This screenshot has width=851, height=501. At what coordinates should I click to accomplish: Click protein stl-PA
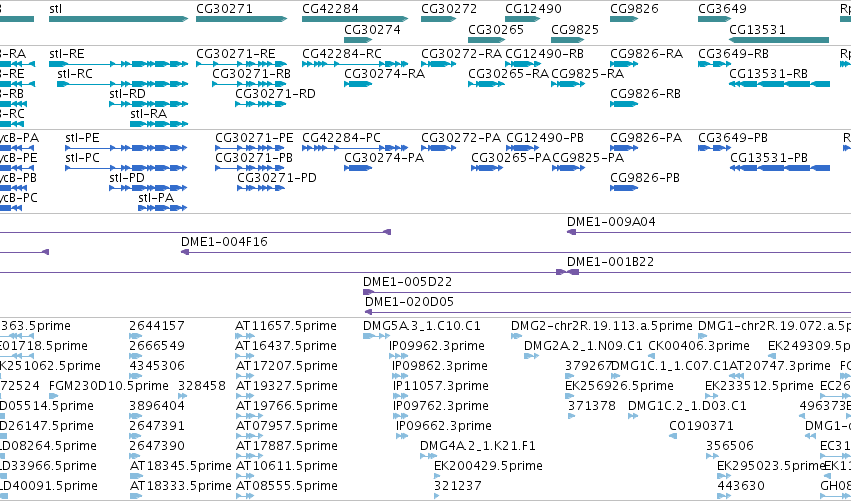click(162, 208)
